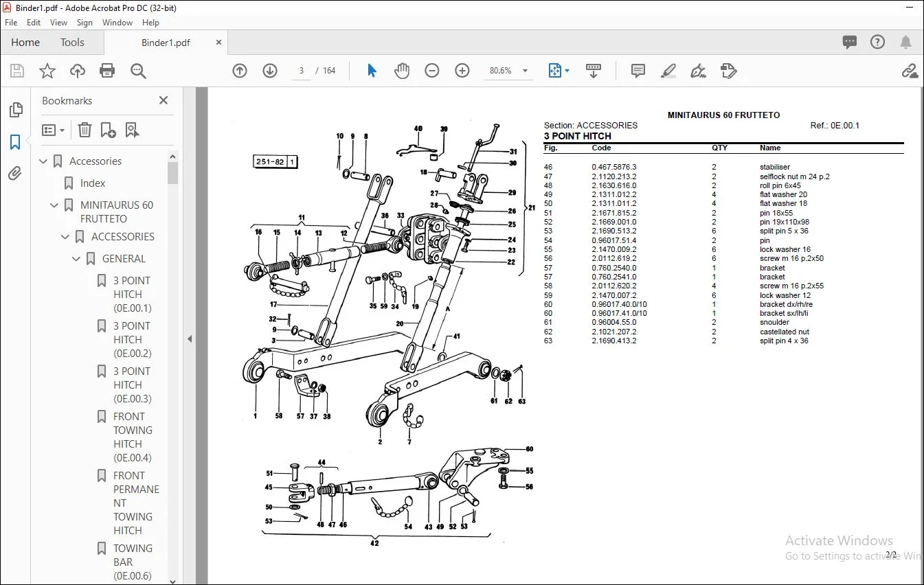Collapse the ACCESSORIES sub-bookmark
Screen dimensions: 924x585
point(66,237)
